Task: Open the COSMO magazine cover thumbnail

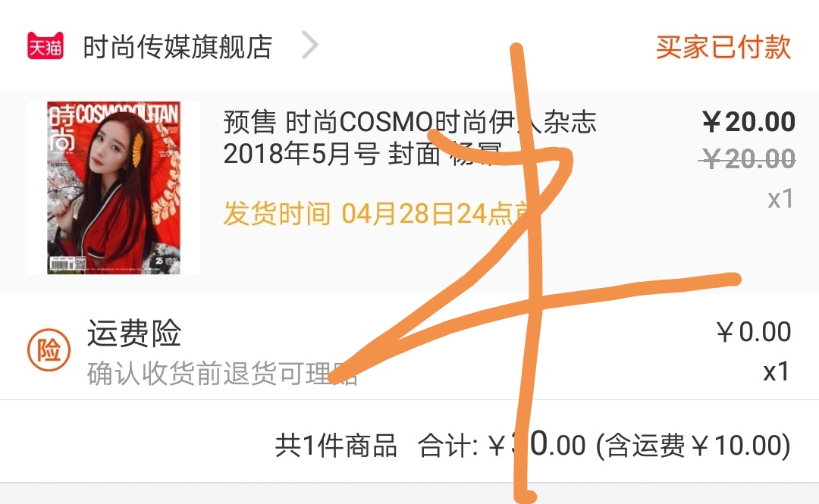Action: pos(114,187)
